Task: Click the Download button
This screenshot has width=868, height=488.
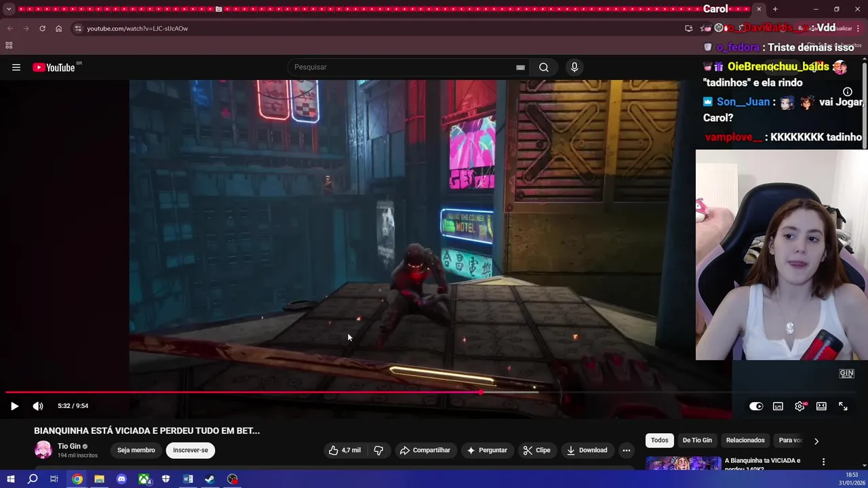Action: 587,450
